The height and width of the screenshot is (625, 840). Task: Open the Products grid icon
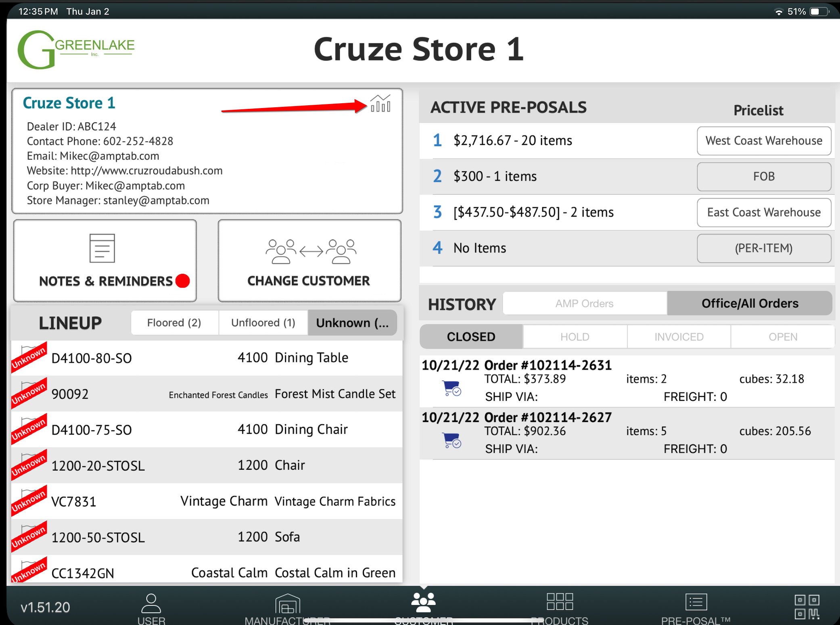point(559,602)
